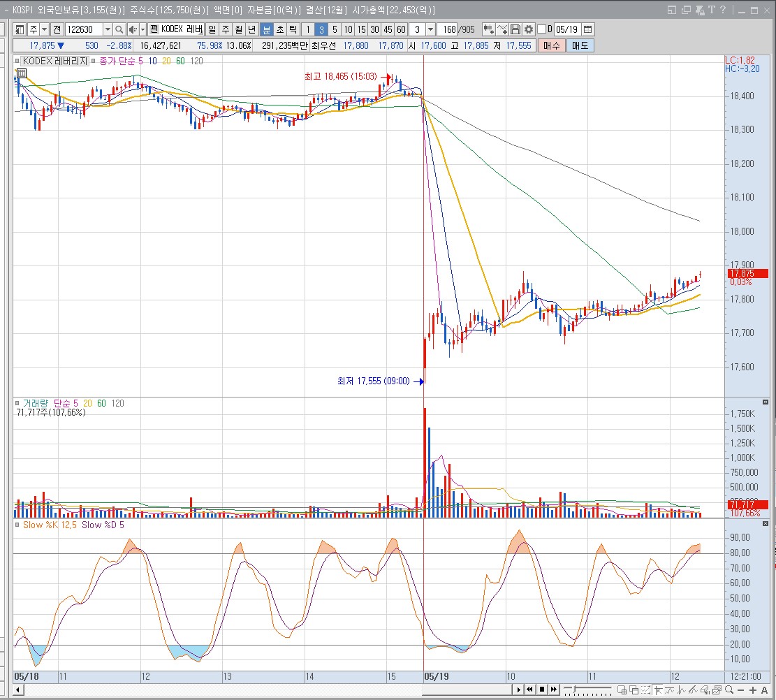This screenshot has height=700, width=776.
Task: Click the zoom magnifier in bottom toolbar
Action: pyautogui.click(x=729, y=690)
